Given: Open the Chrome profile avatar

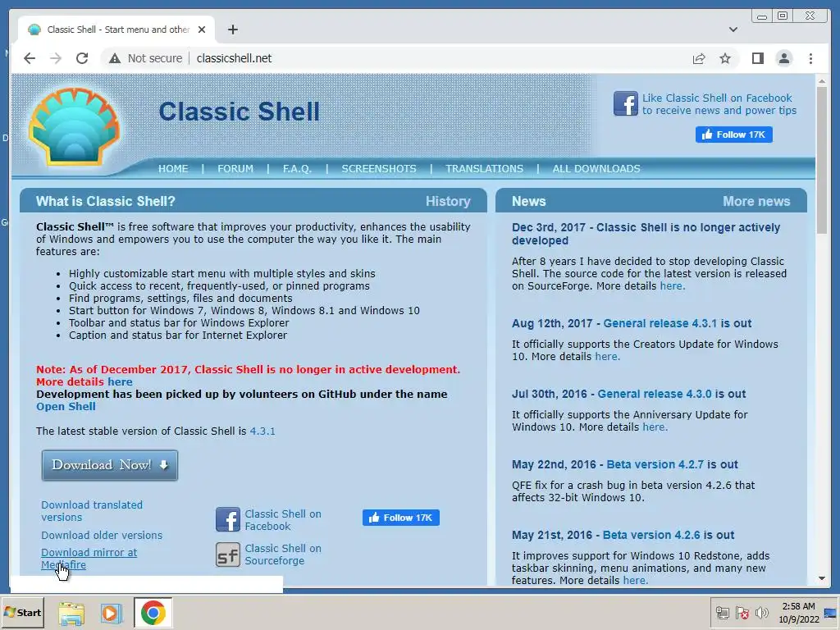Looking at the screenshot, I should point(783,58).
